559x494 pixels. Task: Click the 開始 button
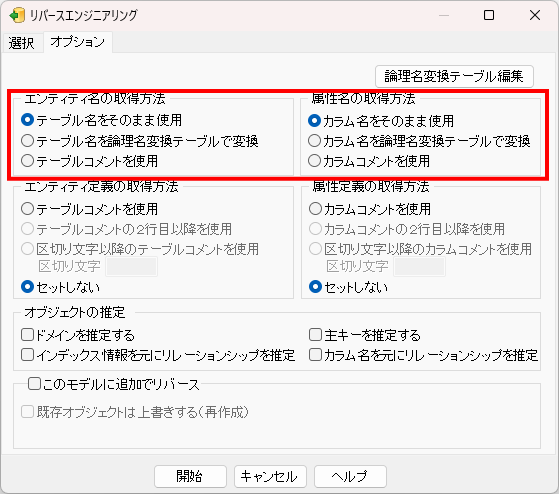coord(190,476)
